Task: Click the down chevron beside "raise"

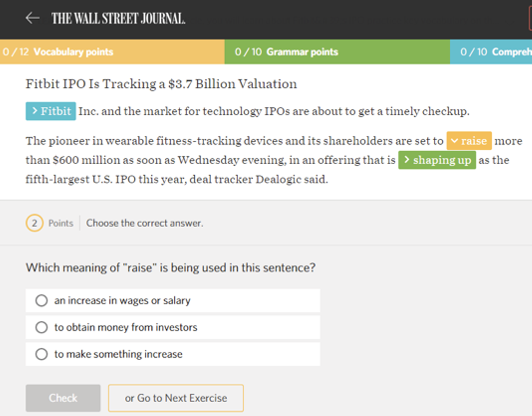Action: 454,141
